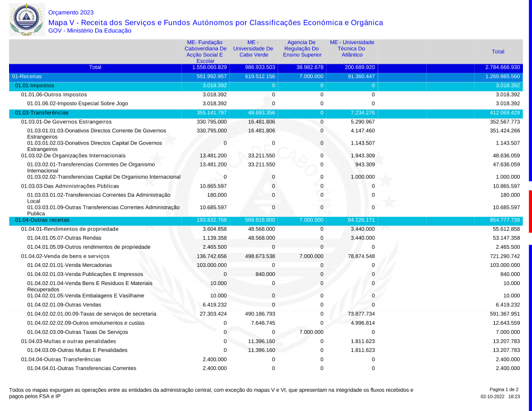This screenshot has width=532, height=411.
Task: Click the 'Agencia De Regulação Do Ensino Superior' header
Action: tap(302, 48)
